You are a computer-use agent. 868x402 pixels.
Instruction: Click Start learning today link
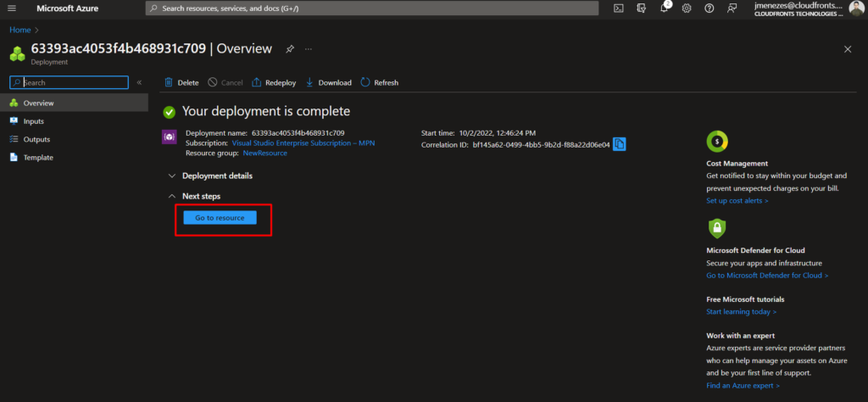pos(741,312)
